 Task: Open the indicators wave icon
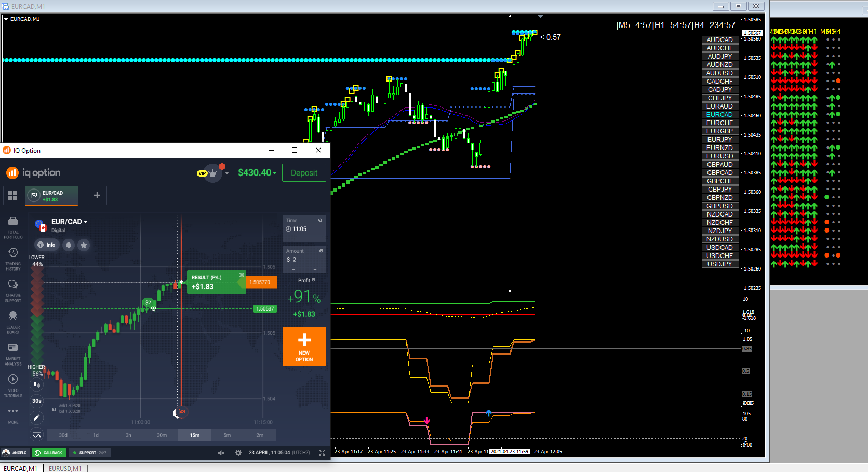[36, 435]
